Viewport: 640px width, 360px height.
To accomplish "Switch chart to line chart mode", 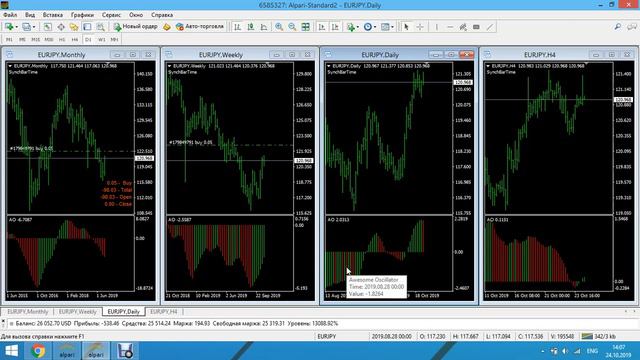I will click(x=264, y=27).
